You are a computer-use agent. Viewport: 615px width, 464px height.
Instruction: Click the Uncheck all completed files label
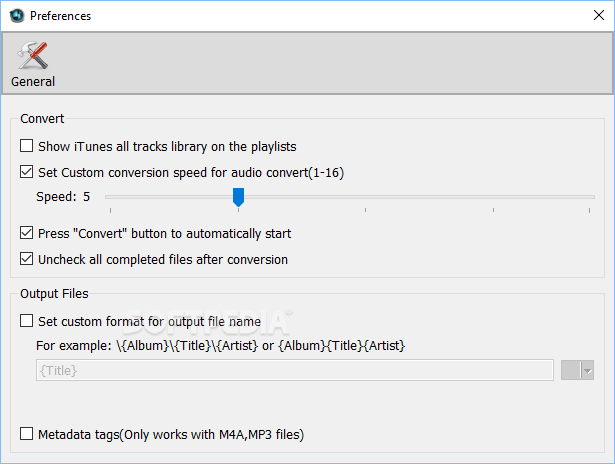[163, 260]
